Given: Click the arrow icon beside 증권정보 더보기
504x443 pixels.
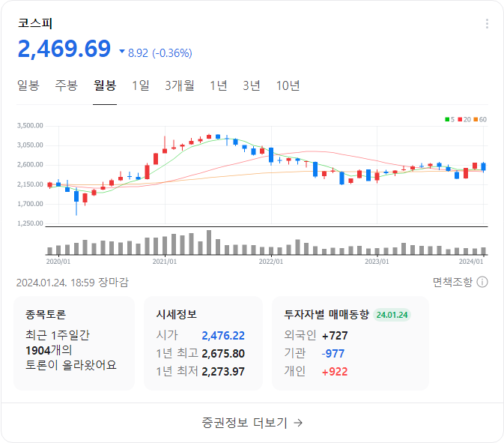Looking at the screenshot, I should tap(298, 423).
